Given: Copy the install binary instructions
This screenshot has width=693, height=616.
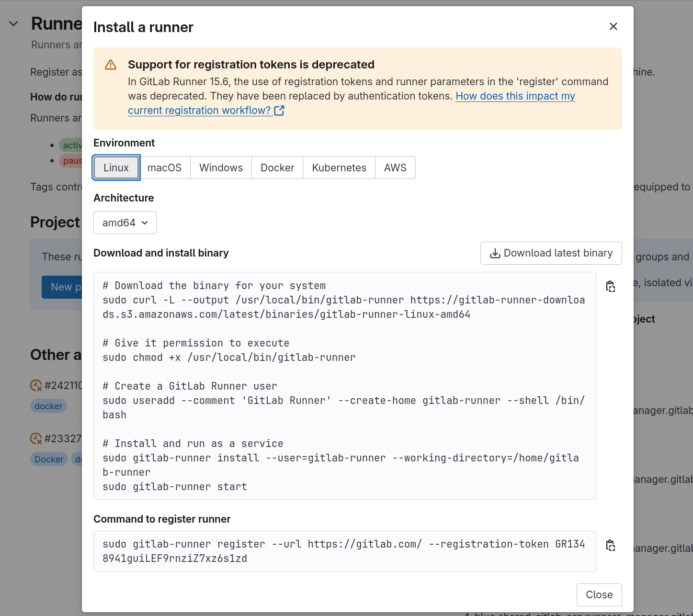Looking at the screenshot, I should click(x=611, y=286).
